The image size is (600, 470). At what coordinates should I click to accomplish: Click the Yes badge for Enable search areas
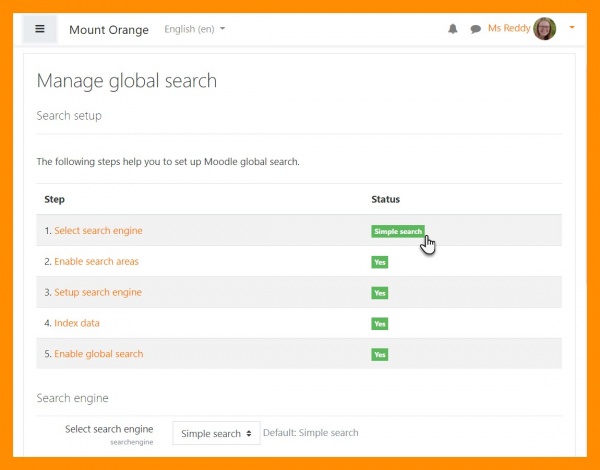click(380, 262)
